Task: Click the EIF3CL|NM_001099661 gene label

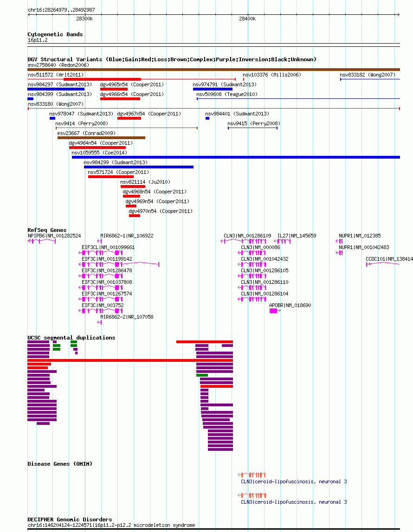Action: (x=108, y=248)
